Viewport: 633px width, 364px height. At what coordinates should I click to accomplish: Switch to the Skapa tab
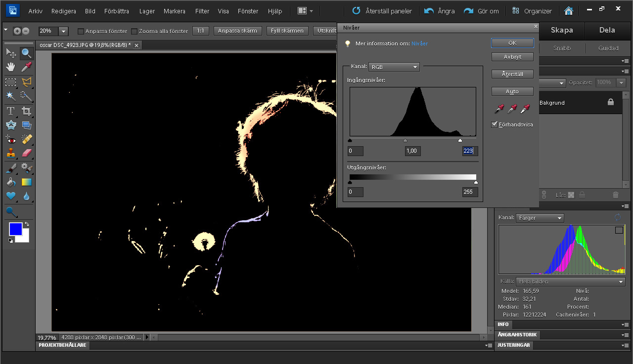tap(562, 30)
